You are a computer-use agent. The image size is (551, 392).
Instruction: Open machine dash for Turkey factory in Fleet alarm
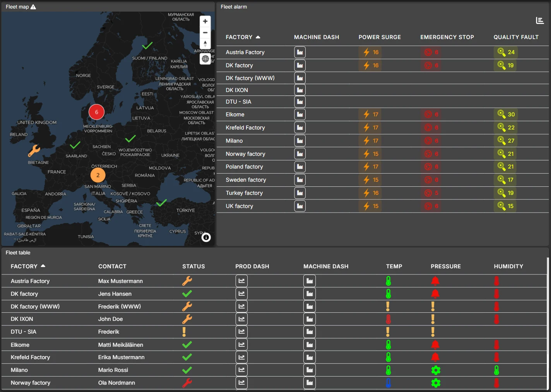pos(300,193)
